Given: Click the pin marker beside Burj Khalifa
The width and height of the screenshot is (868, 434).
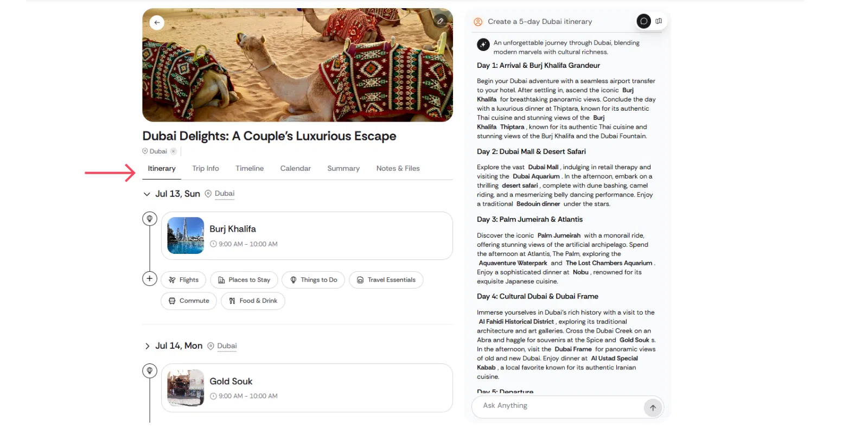Looking at the screenshot, I should (150, 219).
